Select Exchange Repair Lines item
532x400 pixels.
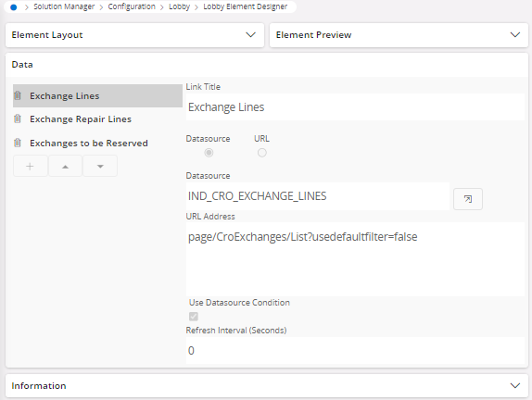(x=97, y=119)
